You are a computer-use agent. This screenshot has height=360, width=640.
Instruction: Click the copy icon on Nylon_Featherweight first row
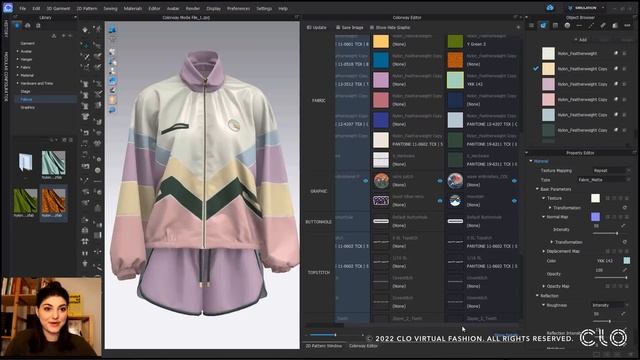tap(616, 53)
